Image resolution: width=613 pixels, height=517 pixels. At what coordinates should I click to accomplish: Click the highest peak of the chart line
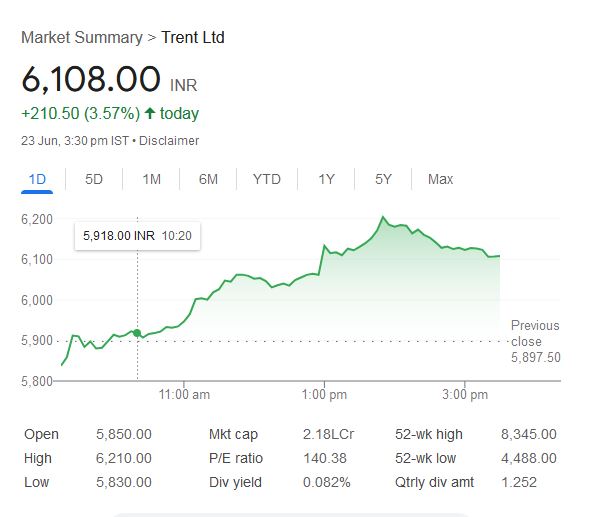[x=383, y=216]
